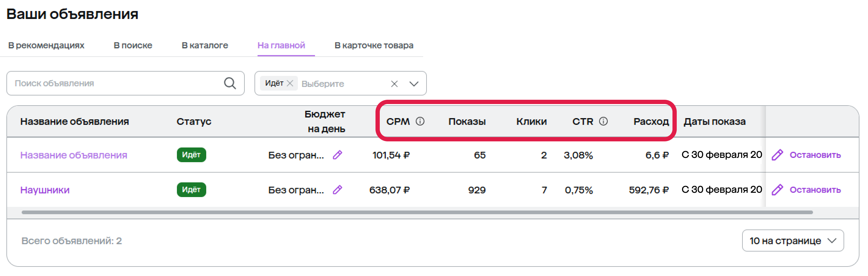This screenshot has width=868, height=276.
Task: Click the 3,08% CTR value
Action: pyautogui.click(x=578, y=155)
